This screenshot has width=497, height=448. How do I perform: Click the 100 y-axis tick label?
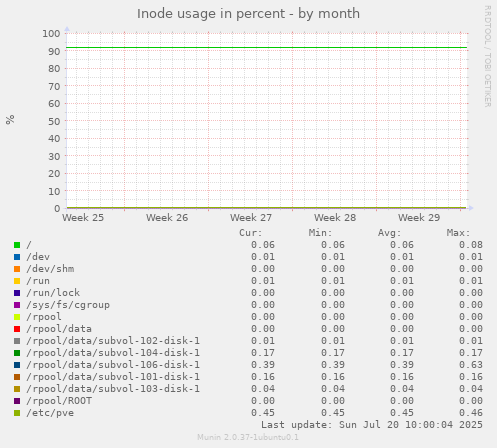(51, 34)
